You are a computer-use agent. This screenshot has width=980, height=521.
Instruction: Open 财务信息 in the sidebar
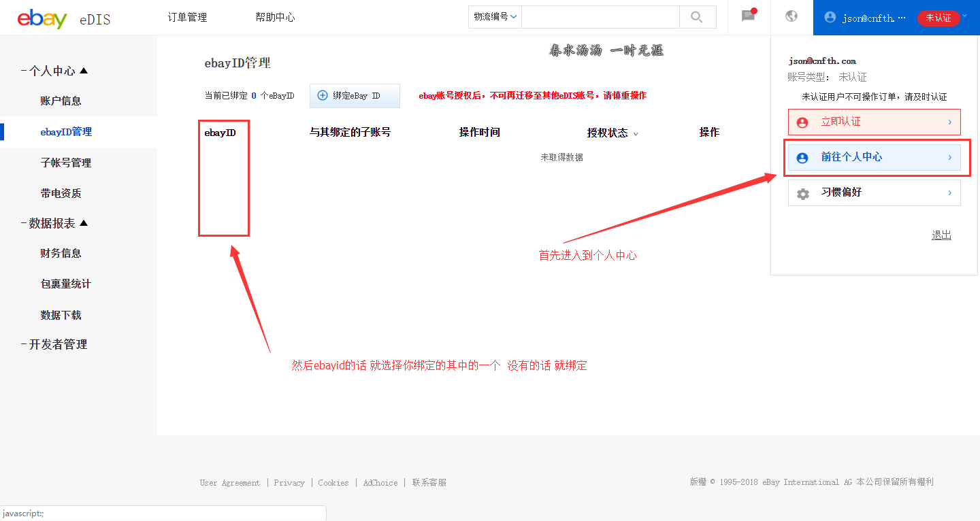tap(61, 253)
